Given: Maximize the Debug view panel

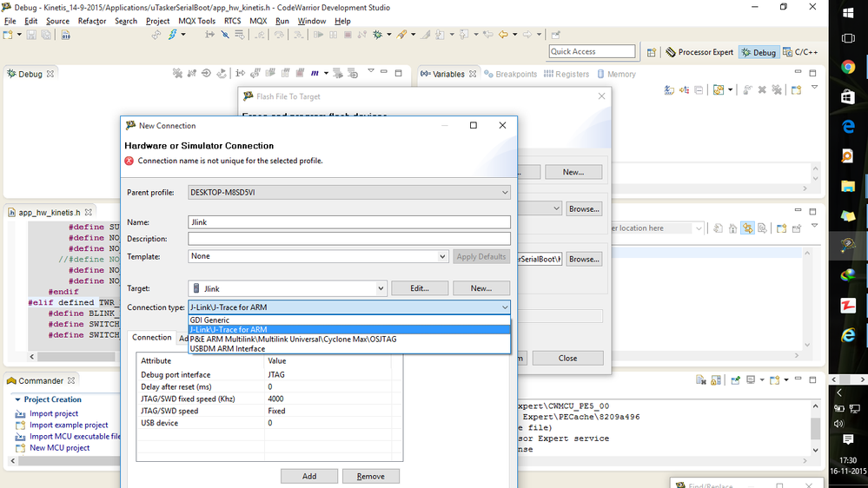Looking at the screenshot, I should click(399, 72).
